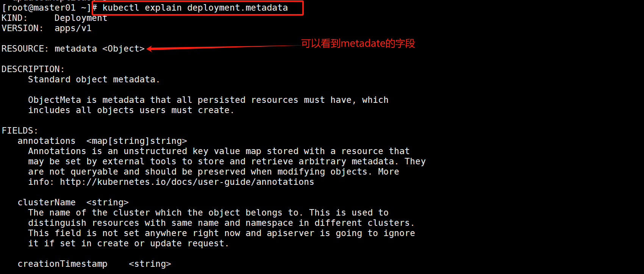Click the red Chinese annotation text
This screenshot has width=644, height=274.
358,44
